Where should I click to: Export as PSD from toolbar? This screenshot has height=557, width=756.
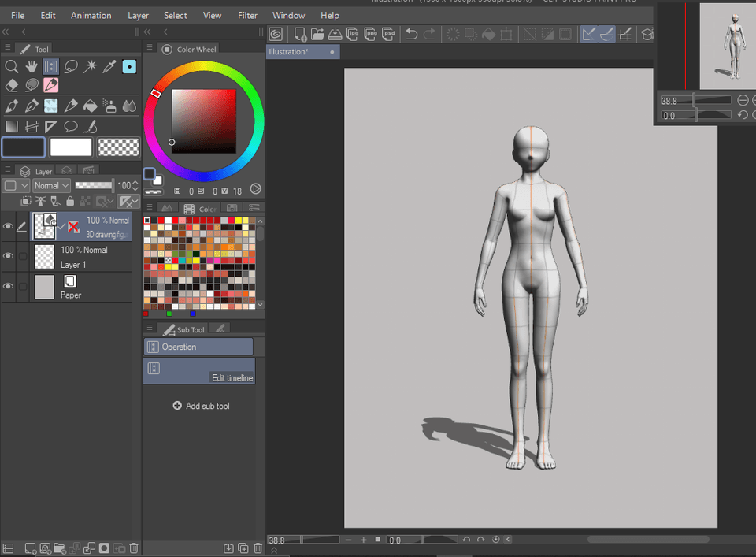point(388,34)
